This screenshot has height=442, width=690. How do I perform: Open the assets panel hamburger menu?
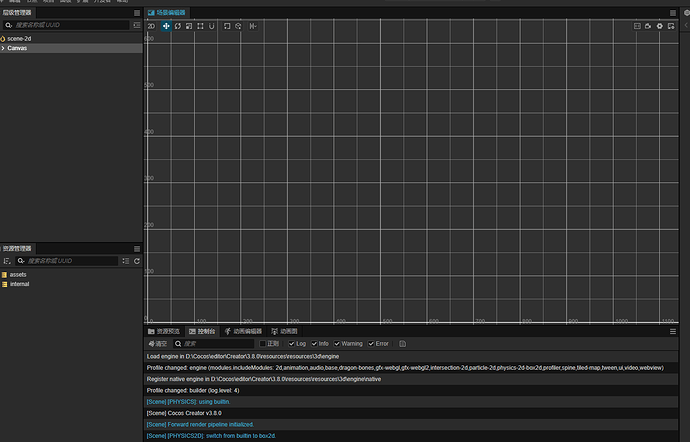(137, 249)
